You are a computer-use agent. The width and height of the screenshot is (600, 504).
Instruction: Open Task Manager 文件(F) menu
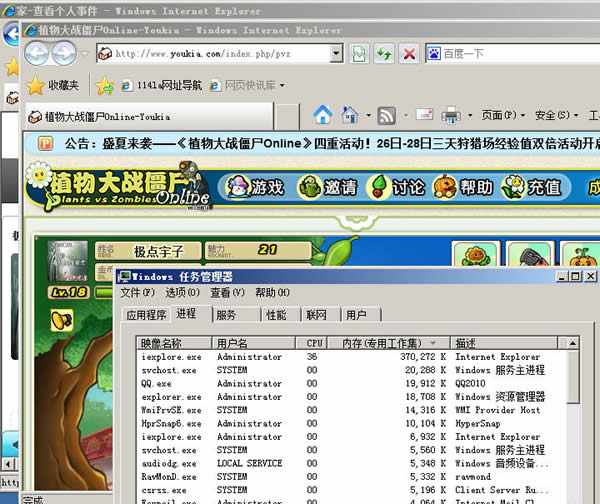[137, 293]
